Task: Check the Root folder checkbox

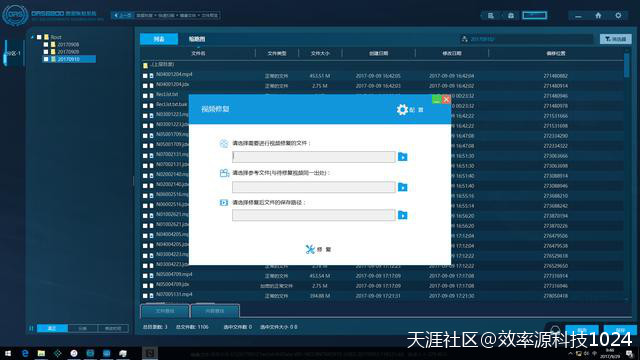Action: tap(39, 37)
